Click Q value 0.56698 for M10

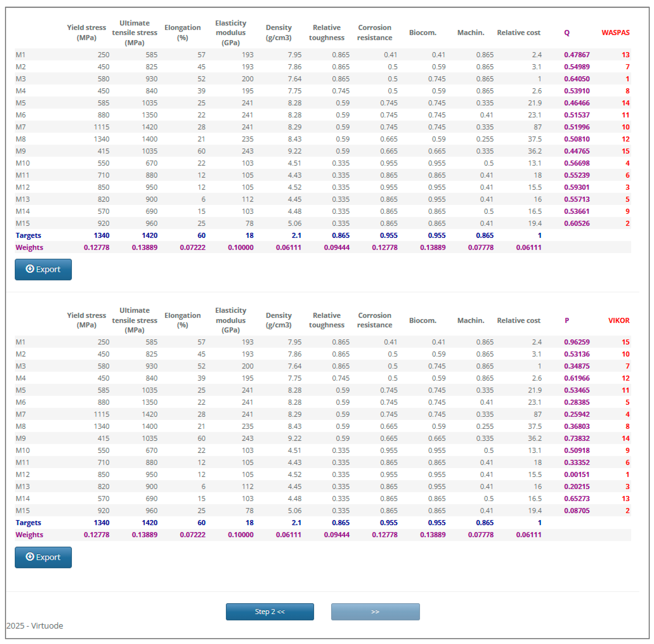point(577,163)
